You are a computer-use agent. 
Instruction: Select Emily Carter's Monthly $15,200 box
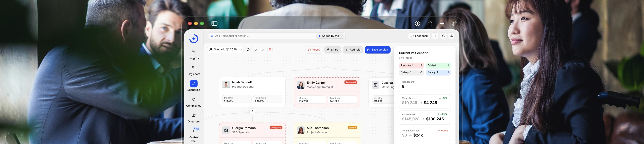point(311,100)
